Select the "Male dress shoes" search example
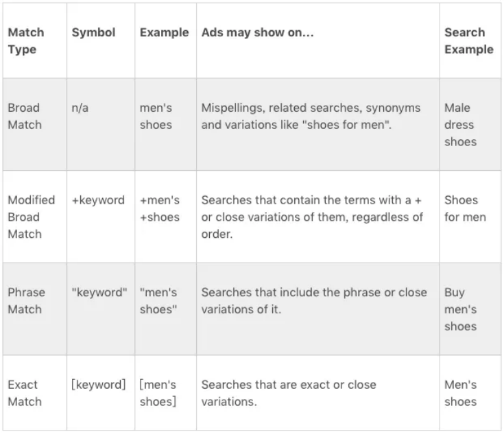The image size is (504, 434). pyautogui.click(x=459, y=125)
